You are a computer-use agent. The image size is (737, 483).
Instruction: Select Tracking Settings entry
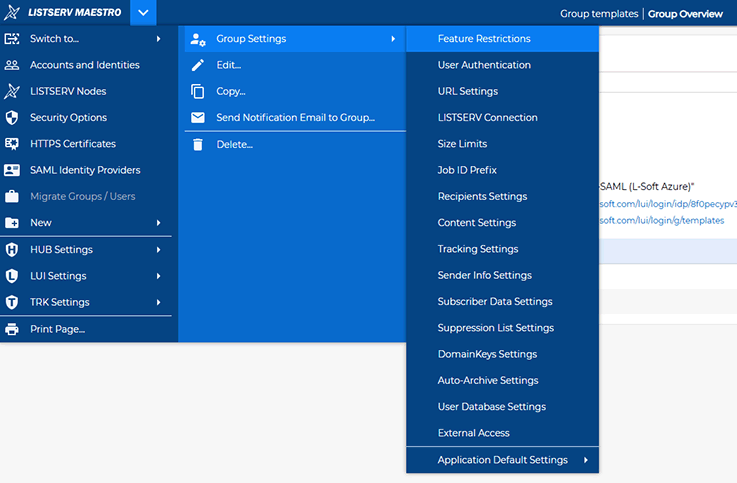pos(502,249)
